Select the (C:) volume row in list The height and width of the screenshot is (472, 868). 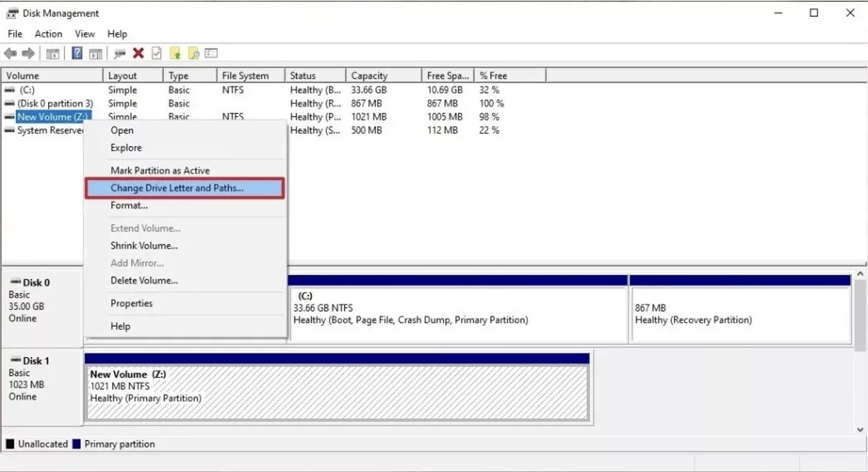click(27, 90)
